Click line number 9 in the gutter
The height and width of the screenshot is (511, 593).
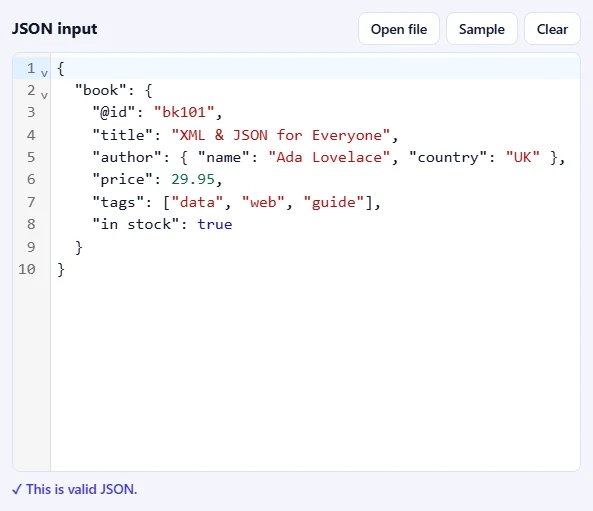coord(31,247)
